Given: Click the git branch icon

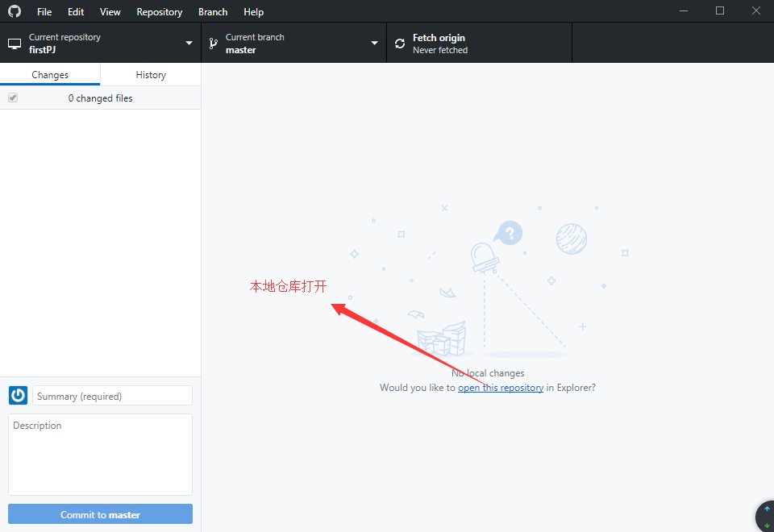Looking at the screenshot, I should click(x=213, y=44).
